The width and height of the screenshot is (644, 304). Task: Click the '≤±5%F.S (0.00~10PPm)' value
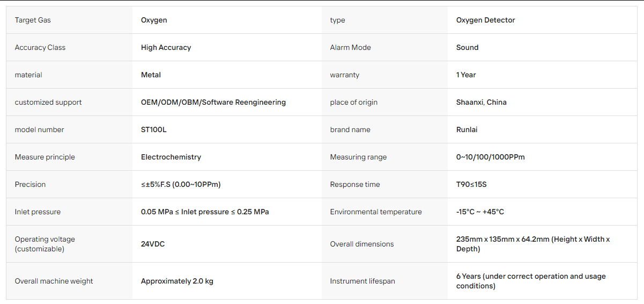[181, 184]
